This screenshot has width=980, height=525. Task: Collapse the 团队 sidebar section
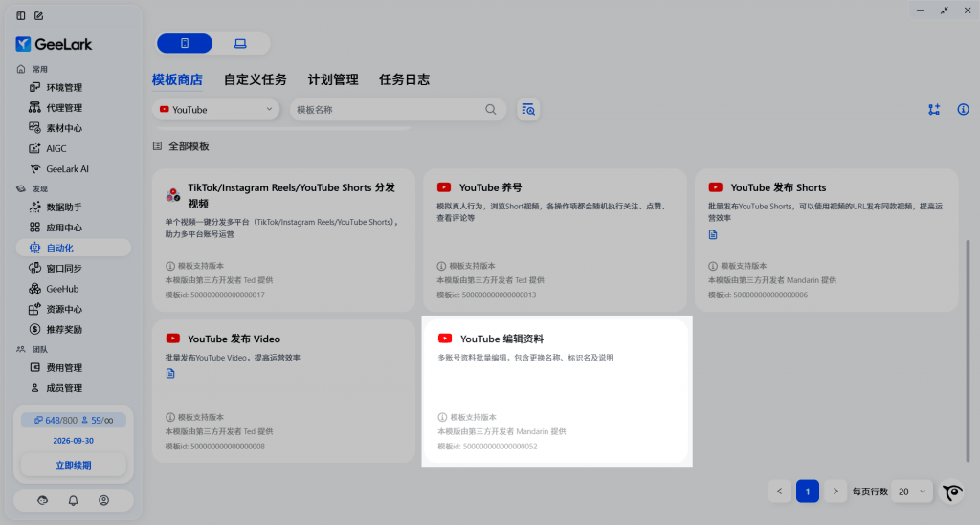pos(40,350)
